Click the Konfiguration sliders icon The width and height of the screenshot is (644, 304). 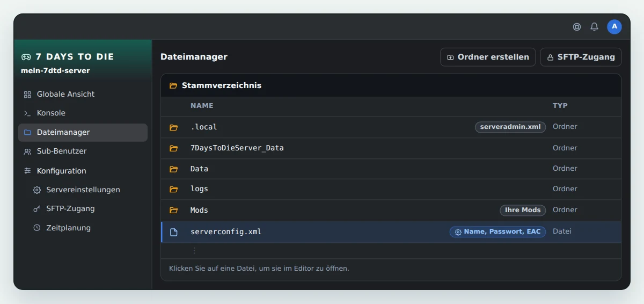[27, 171]
